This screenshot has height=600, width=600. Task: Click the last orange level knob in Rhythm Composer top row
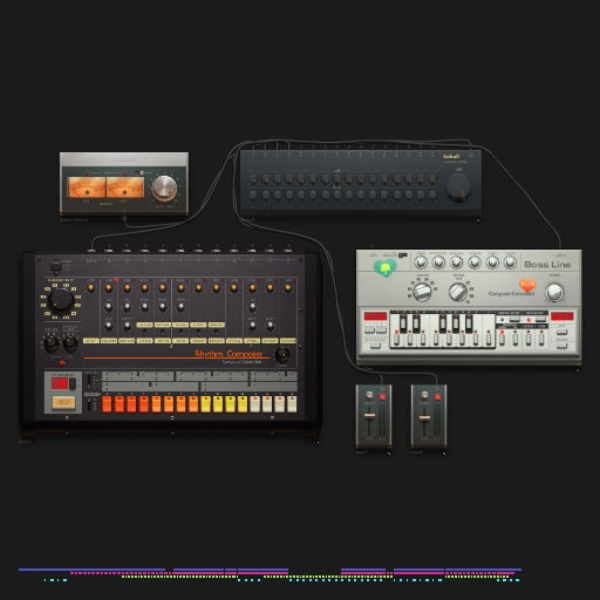(288, 288)
